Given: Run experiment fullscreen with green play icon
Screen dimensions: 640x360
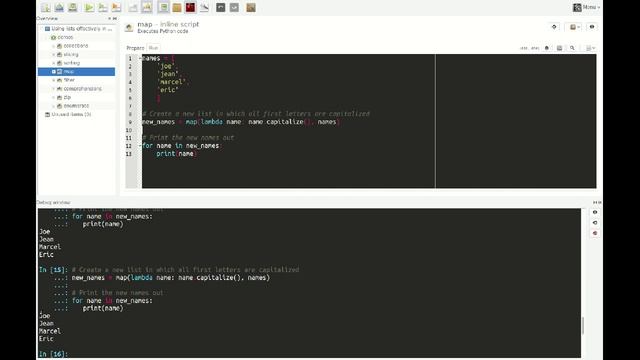Looking at the screenshot, I should tap(89, 7).
